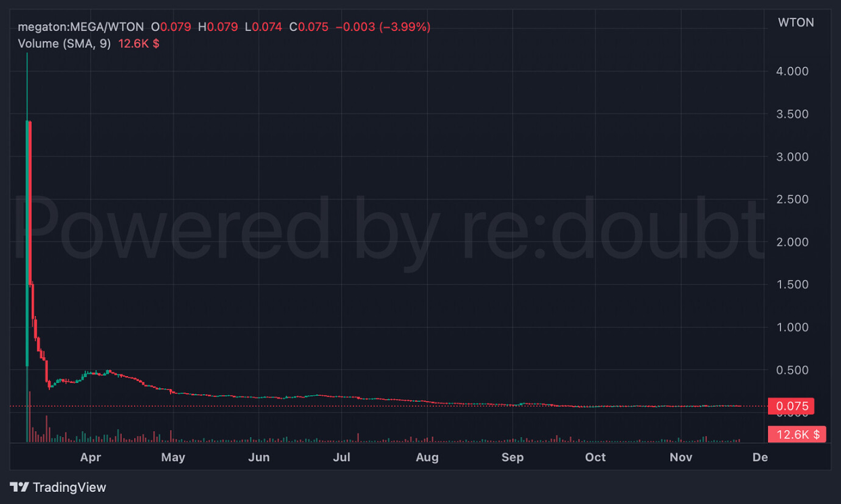841x504 pixels.
Task: Select the Jul label on time axis
Action: click(x=341, y=457)
